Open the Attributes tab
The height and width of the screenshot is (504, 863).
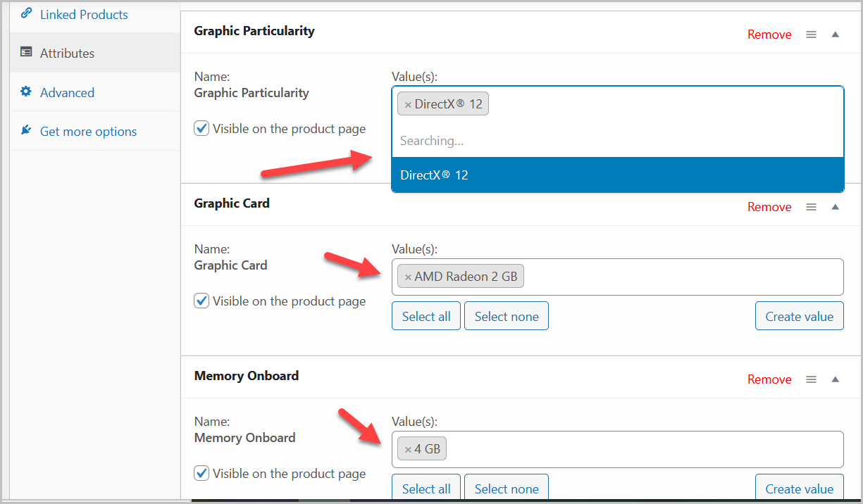[67, 53]
